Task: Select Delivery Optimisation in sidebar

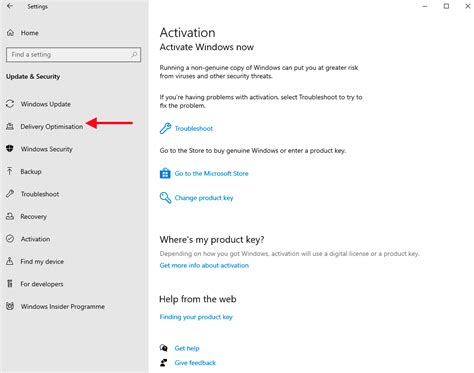Action: (52, 127)
